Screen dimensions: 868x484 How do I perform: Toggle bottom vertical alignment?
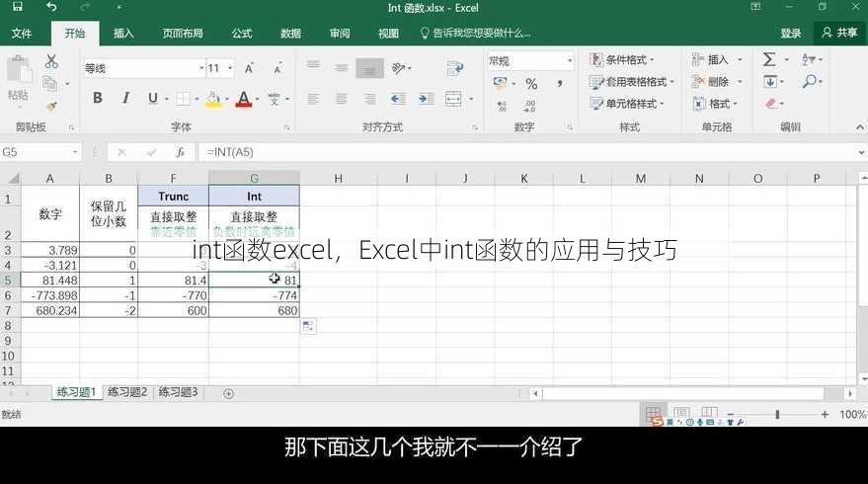(x=369, y=69)
